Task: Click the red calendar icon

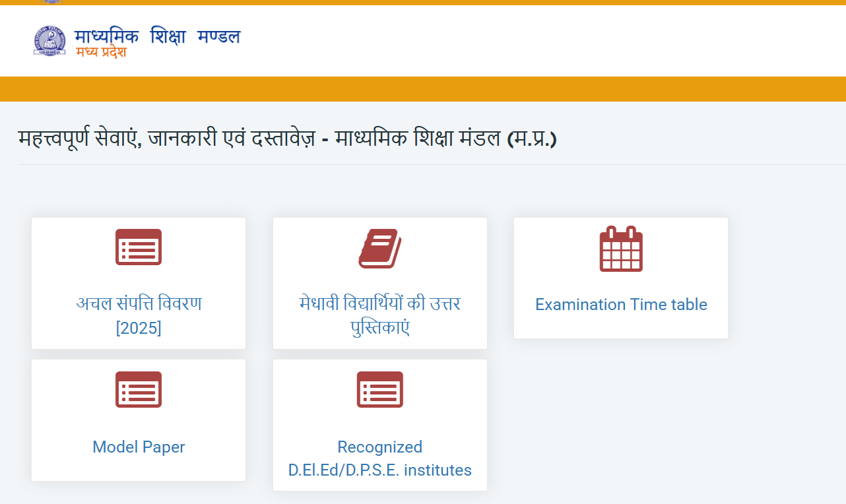Action: pos(621,249)
